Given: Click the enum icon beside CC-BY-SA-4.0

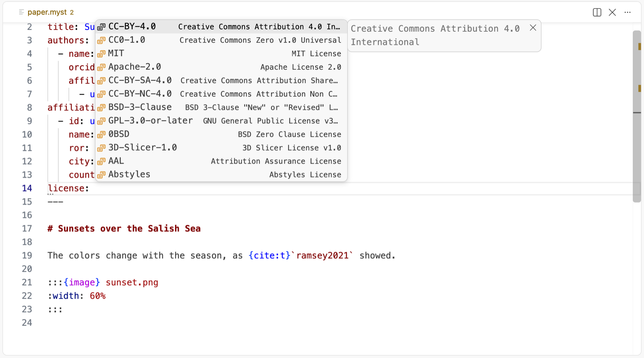Looking at the screenshot, I should tap(101, 81).
